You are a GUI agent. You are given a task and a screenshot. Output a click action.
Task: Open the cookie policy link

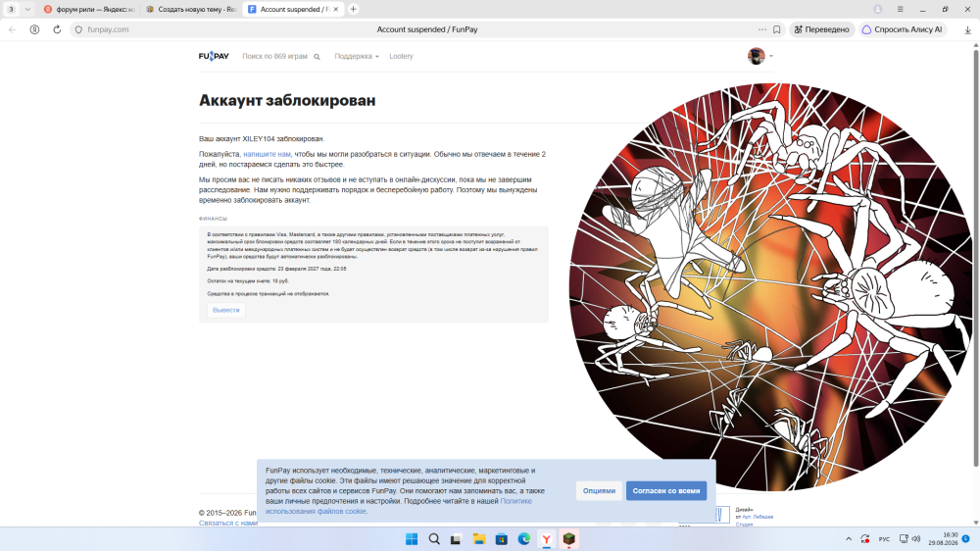point(399,506)
